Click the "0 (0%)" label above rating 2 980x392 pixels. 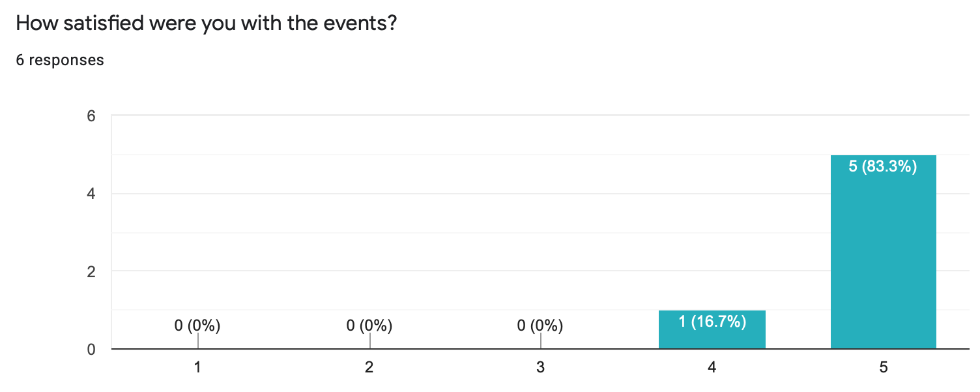click(369, 325)
